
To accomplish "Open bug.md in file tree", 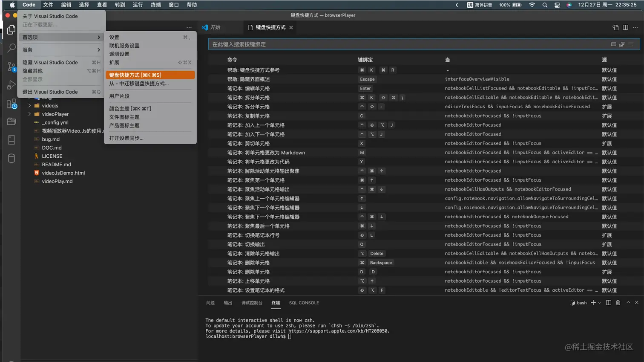I will [51, 139].
